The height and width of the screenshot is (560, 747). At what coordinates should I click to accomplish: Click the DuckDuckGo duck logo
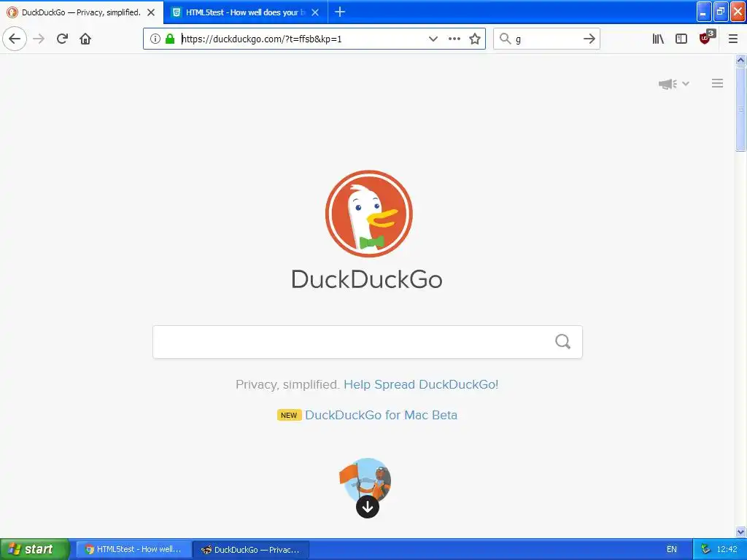click(368, 214)
